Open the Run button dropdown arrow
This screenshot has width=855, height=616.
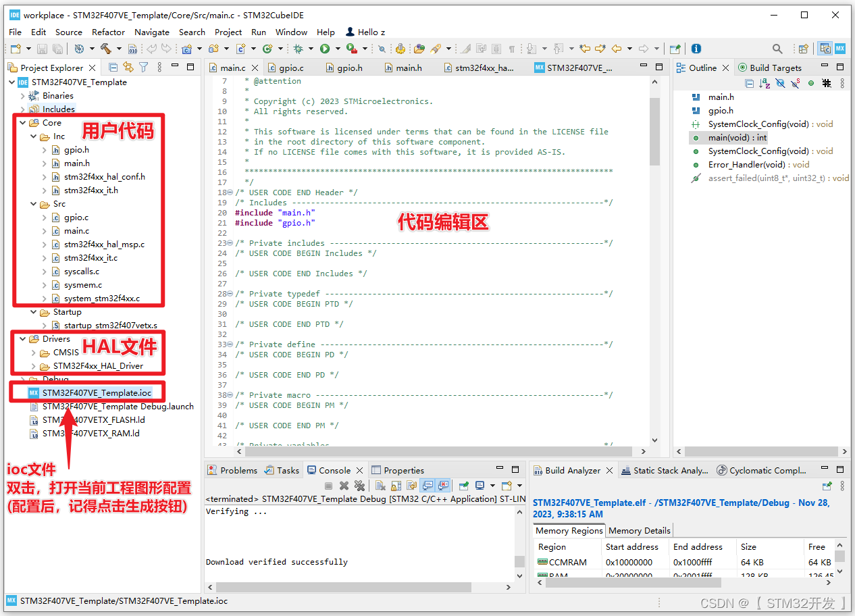coord(338,49)
